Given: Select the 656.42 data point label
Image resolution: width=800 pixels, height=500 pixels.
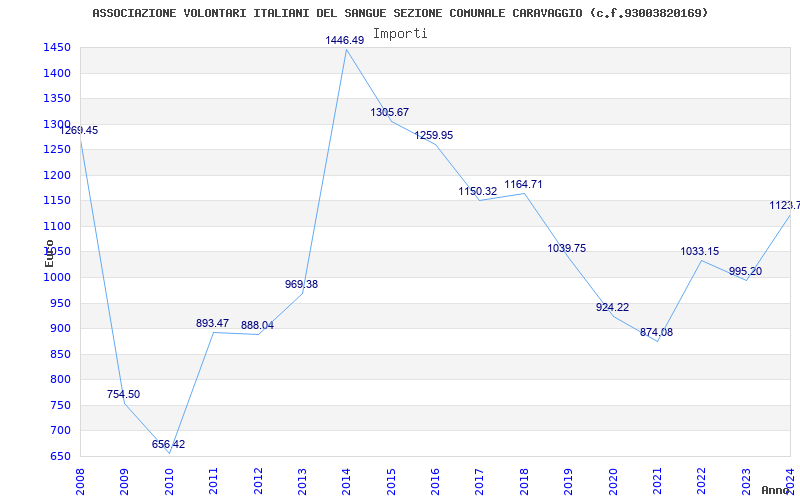Looking at the screenshot, I should (x=168, y=444).
